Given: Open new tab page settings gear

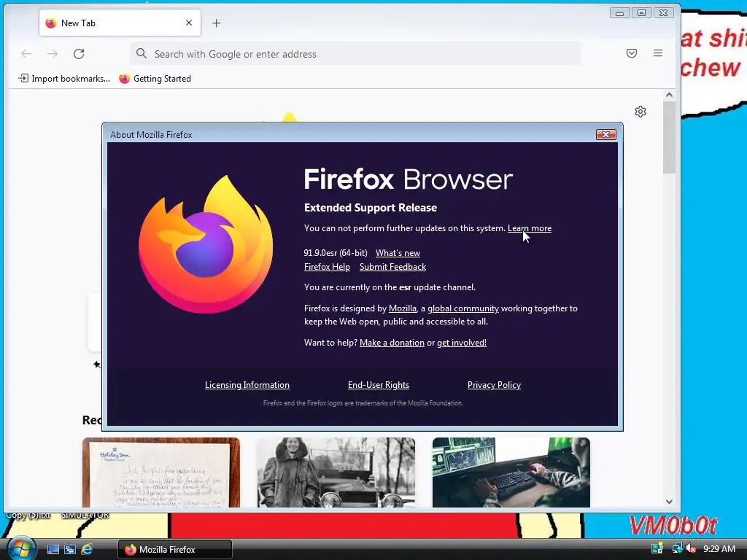Looking at the screenshot, I should [x=640, y=112].
